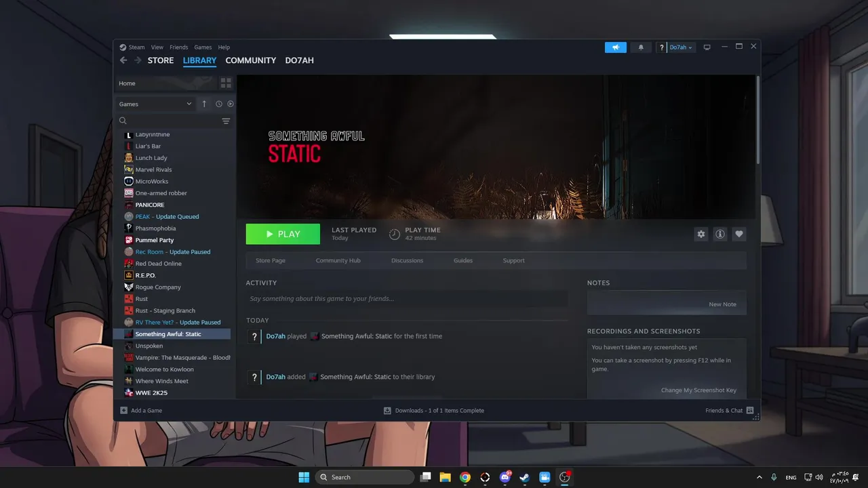Add game to favorites heart icon

(739, 234)
